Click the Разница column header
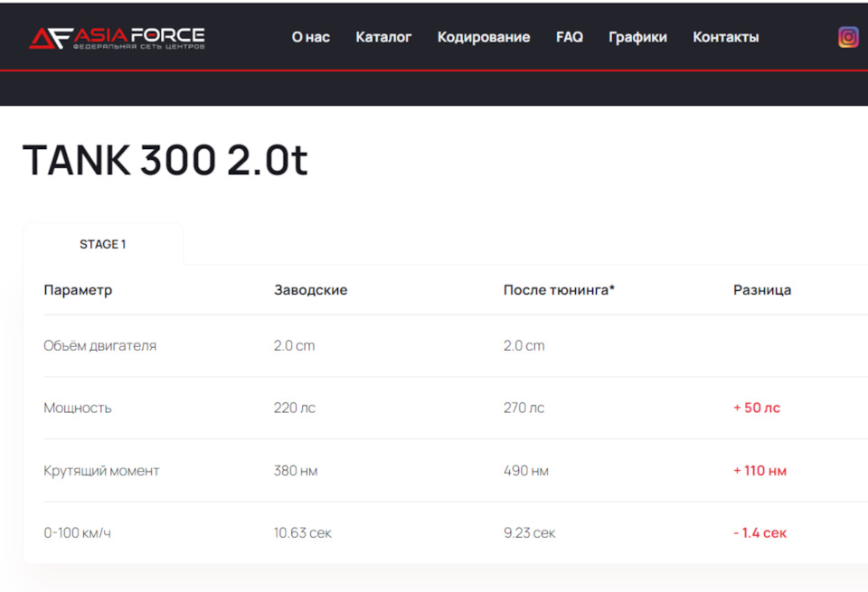868x592 pixels. (x=762, y=290)
